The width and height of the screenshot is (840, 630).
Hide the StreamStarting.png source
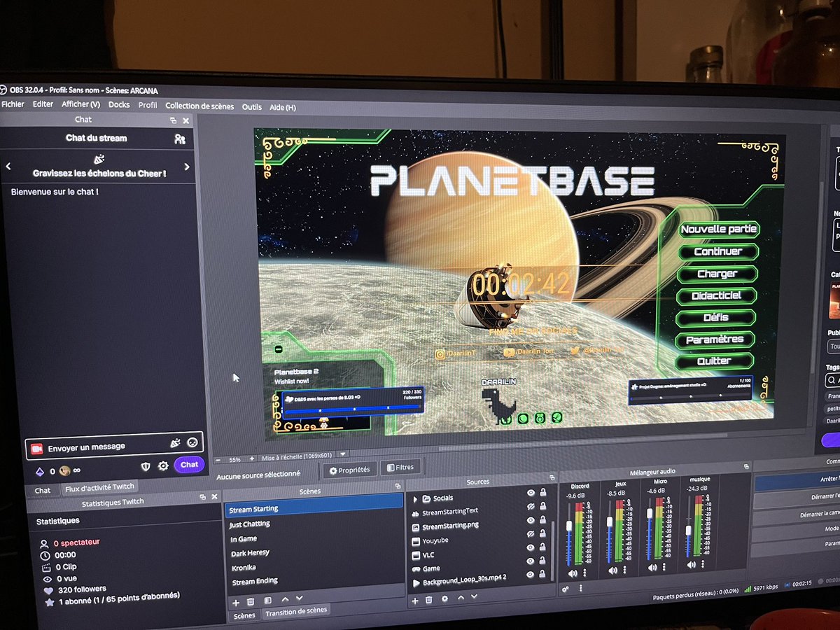(531, 521)
